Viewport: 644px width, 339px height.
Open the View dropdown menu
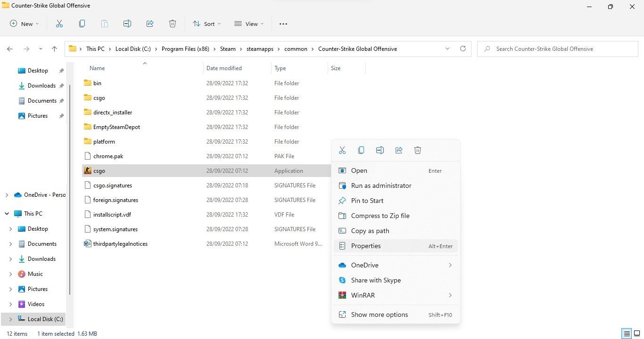[249, 24]
